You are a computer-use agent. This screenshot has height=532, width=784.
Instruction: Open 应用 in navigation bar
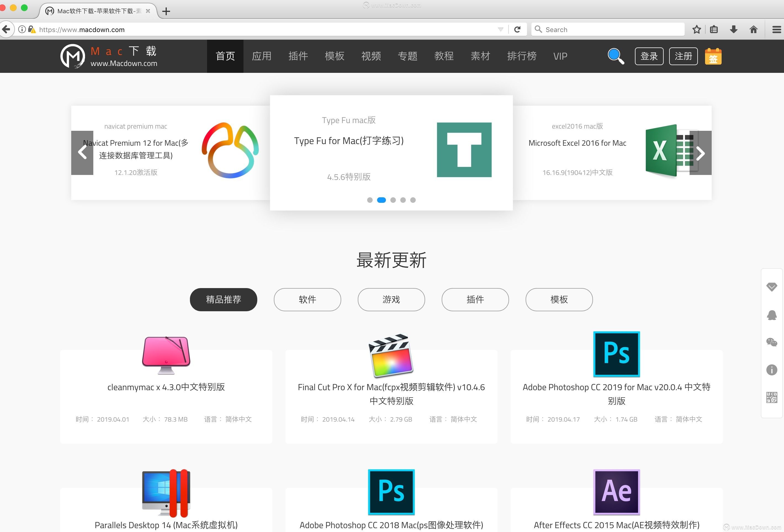(x=261, y=56)
